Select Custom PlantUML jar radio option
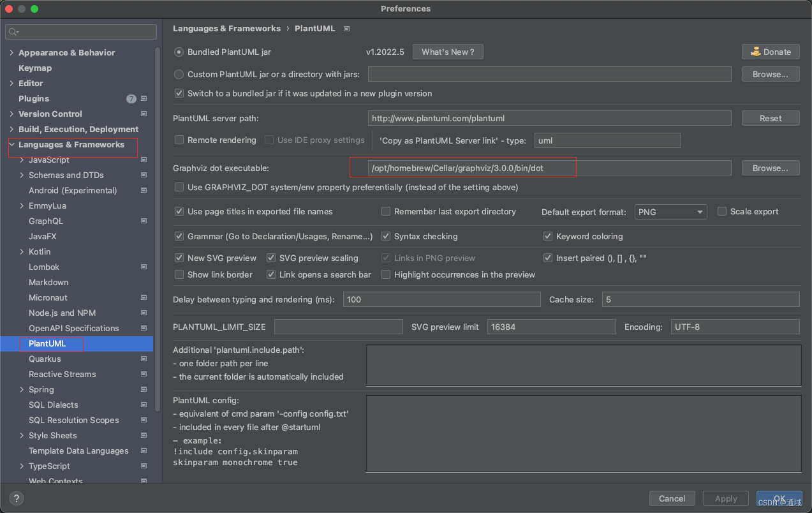The height and width of the screenshot is (513, 812). click(179, 74)
